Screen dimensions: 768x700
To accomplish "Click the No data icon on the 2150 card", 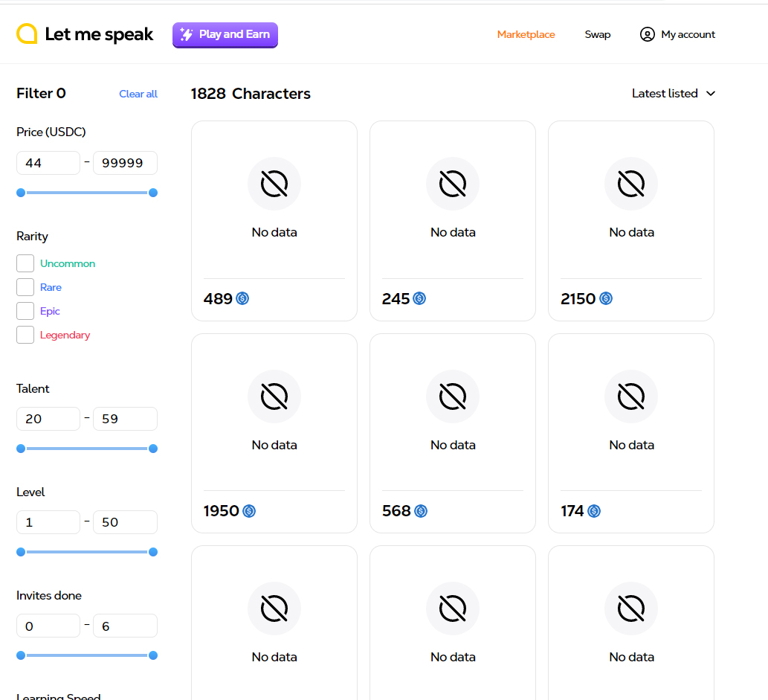I will tap(631, 184).
